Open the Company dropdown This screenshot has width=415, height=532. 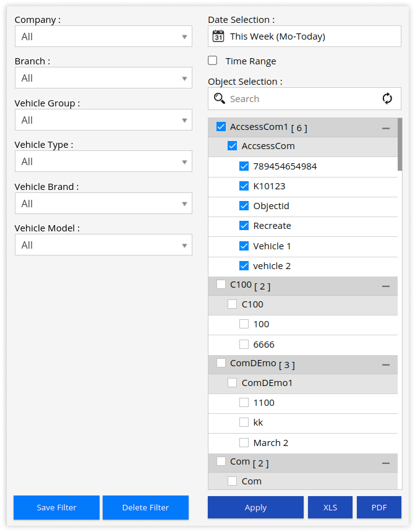103,36
